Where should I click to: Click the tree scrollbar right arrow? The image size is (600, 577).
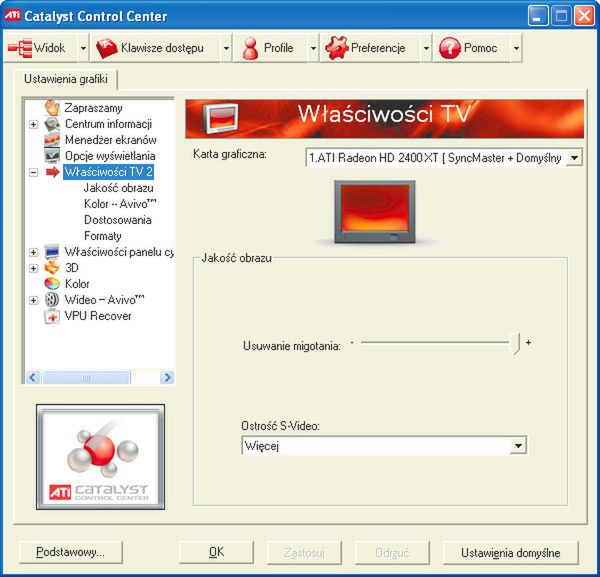click(167, 378)
